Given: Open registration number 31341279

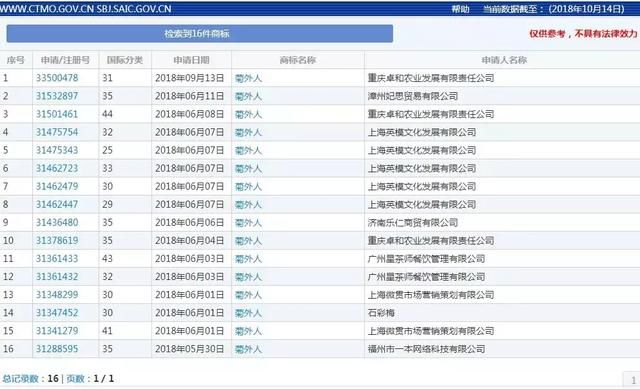Looking at the screenshot, I should (57, 331).
